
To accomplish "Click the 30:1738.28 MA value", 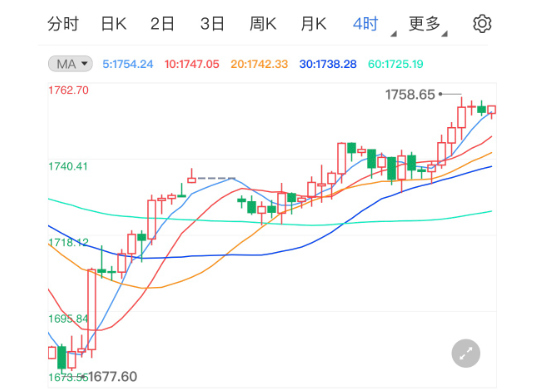I will click(328, 64).
